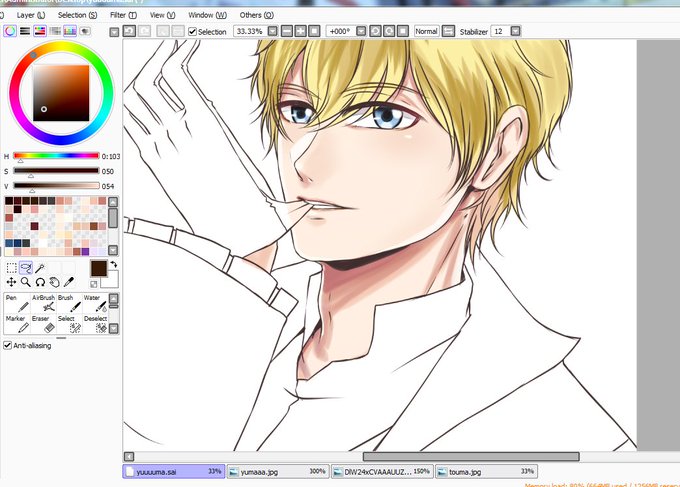This screenshot has height=487, width=680.
Task: Open the Stabilizer value dropdown arrow
Action: click(515, 31)
